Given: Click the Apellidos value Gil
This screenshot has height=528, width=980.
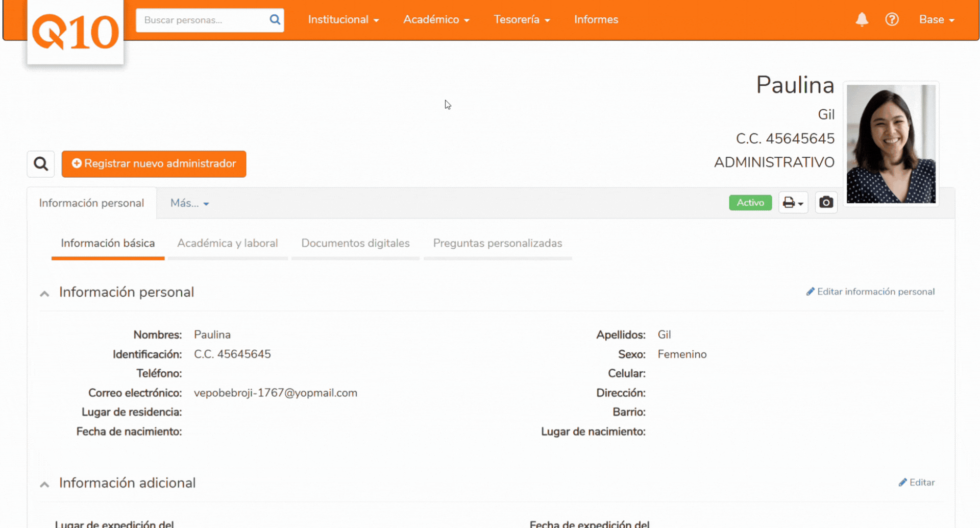Looking at the screenshot, I should (664, 335).
